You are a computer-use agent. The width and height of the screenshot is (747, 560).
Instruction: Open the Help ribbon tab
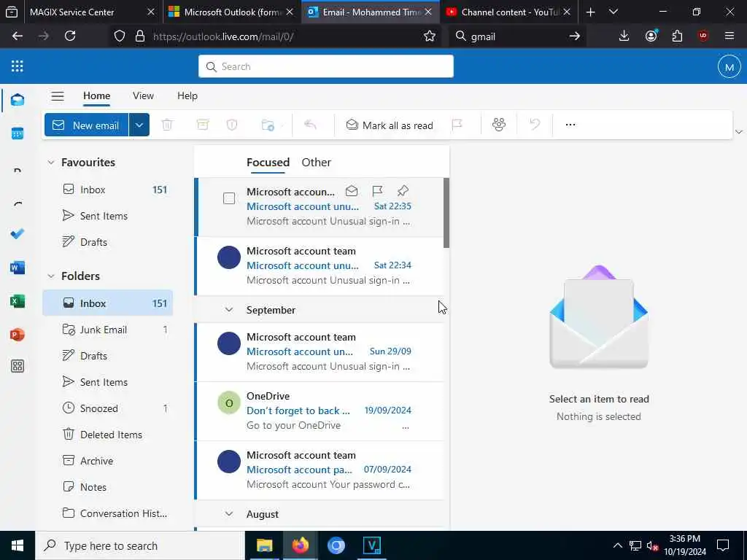click(x=187, y=96)
